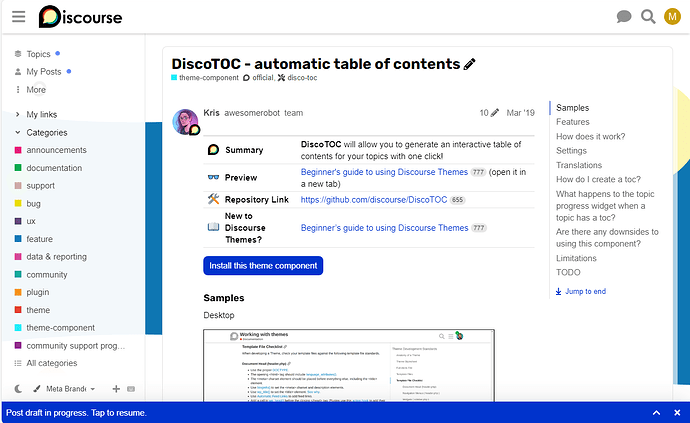Open user avatar M menu
690x423 pixels.
tap(672, 17)
